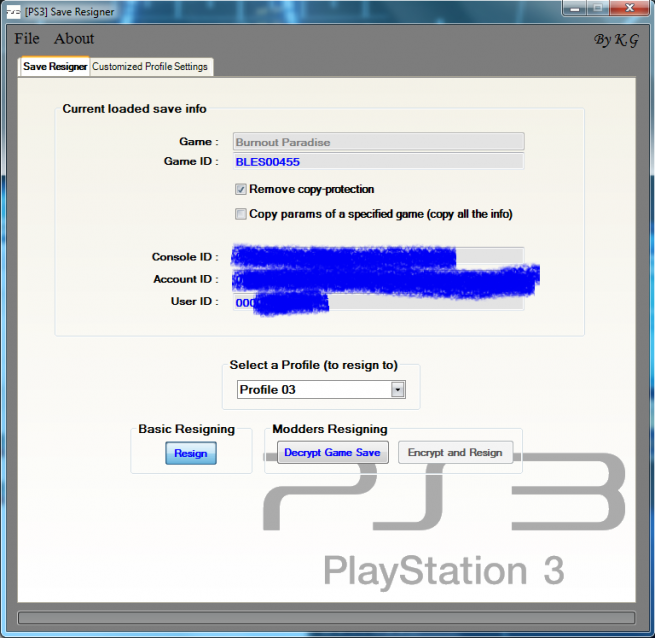Click the Resign button
Screen dimensions: 655x638
(191, 453)
